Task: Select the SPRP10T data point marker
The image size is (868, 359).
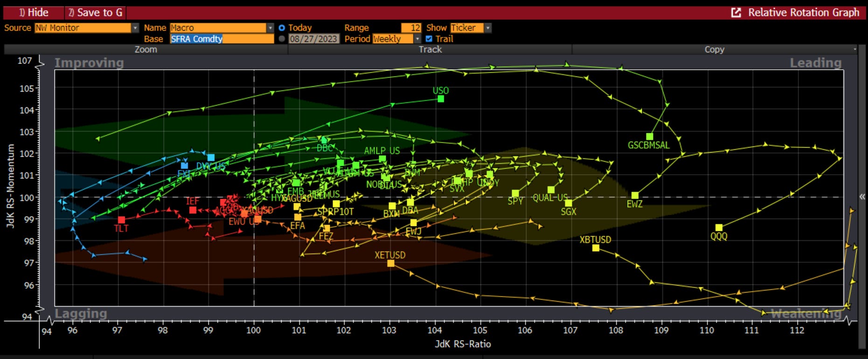Action: [336, 204]
